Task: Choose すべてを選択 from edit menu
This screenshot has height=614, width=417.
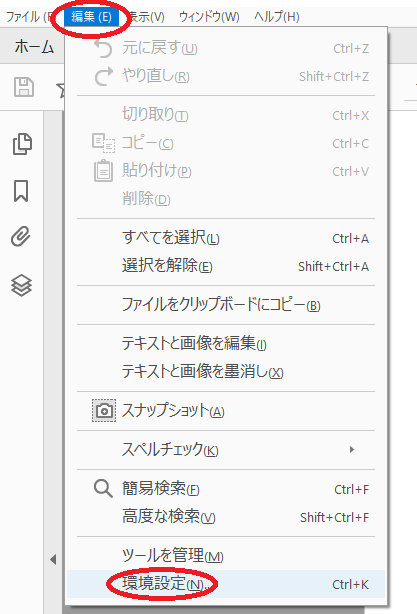Action: 226,238
